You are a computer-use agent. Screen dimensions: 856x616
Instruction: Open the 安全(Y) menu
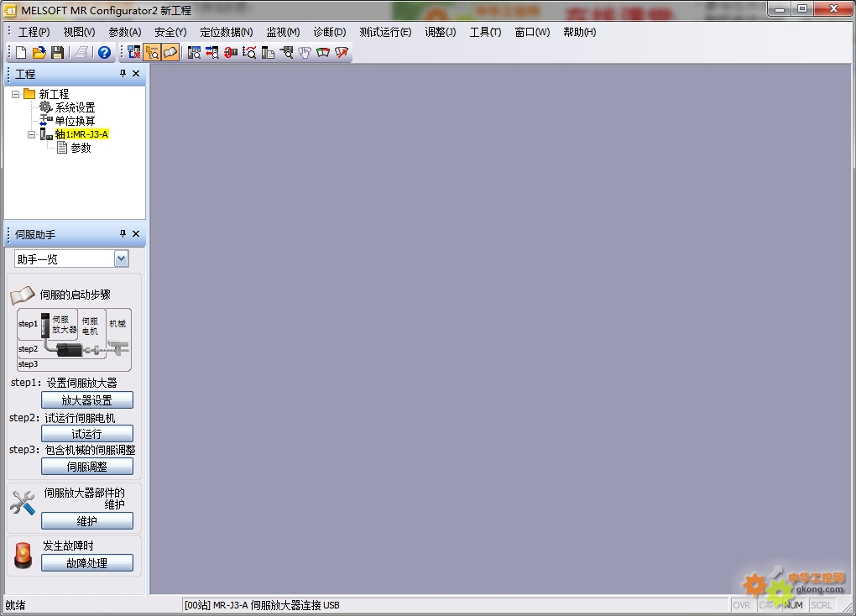click(170, 32)
